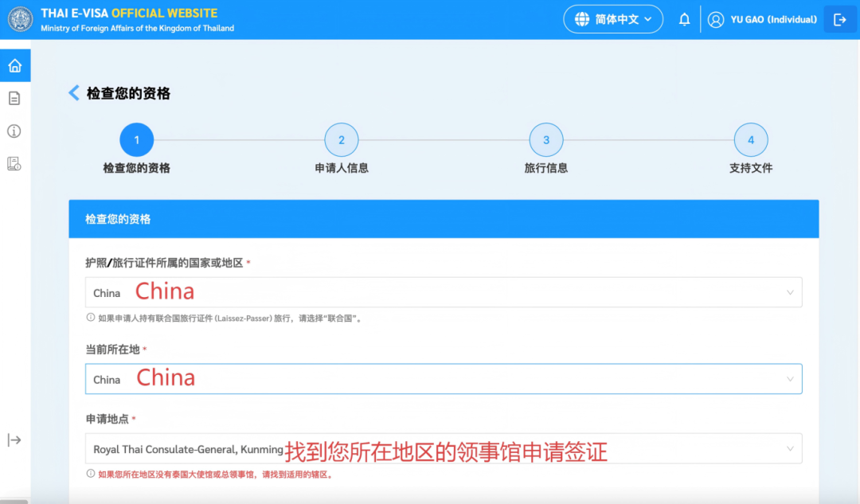
Task: Click the THAI E-VISA OFFICIAL WEBSITE title
Action: (129, 14)
